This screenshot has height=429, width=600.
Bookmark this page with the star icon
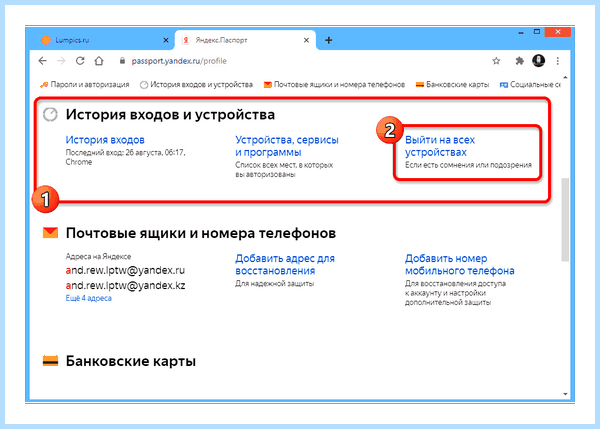496,61
